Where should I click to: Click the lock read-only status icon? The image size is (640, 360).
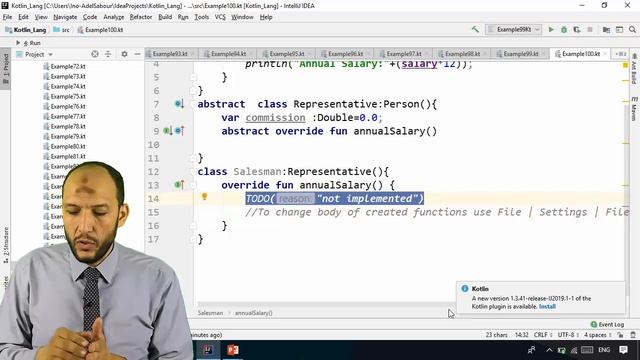click(x=620, y=335)
